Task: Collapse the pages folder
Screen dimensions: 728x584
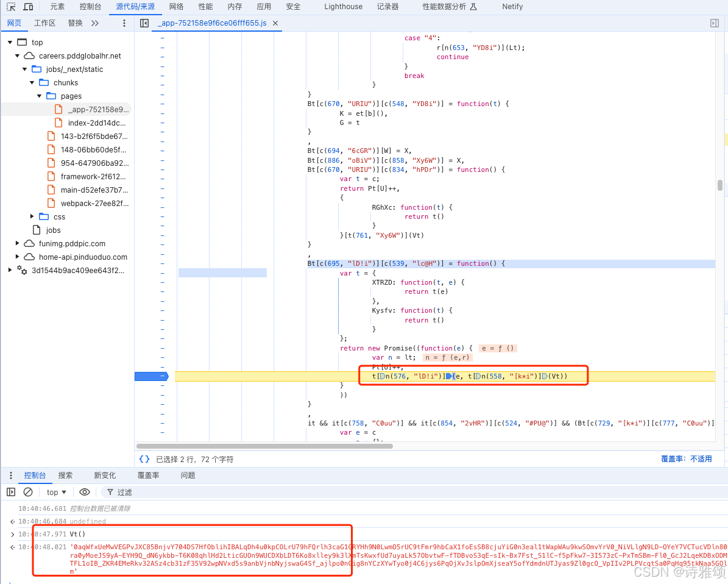Action: tap(40, 96)
